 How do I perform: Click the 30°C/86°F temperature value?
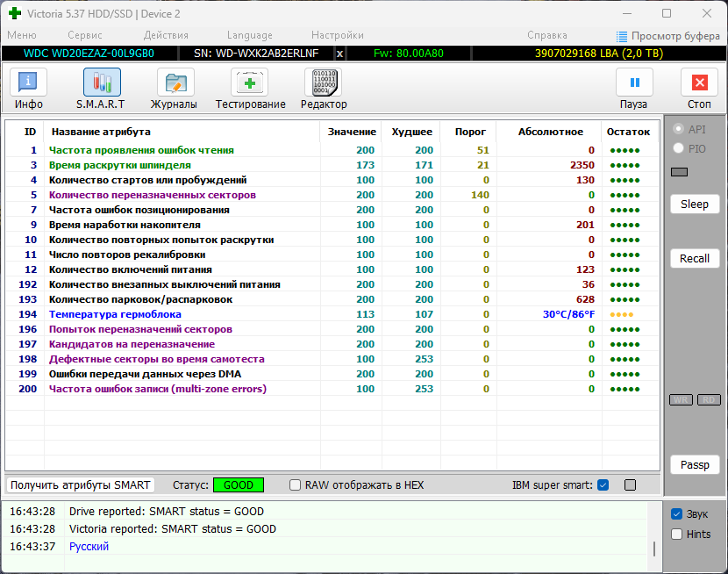(568, 314)
